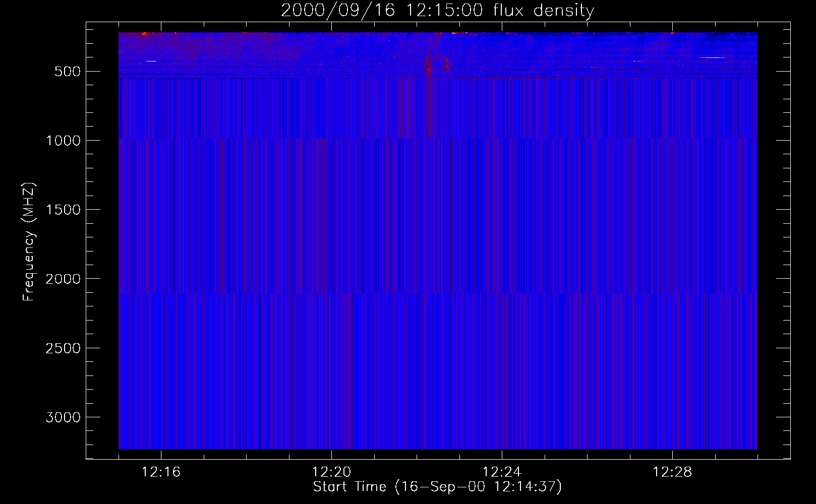
Task: Click the 500 frequency tick label
Action: (68, 72)
